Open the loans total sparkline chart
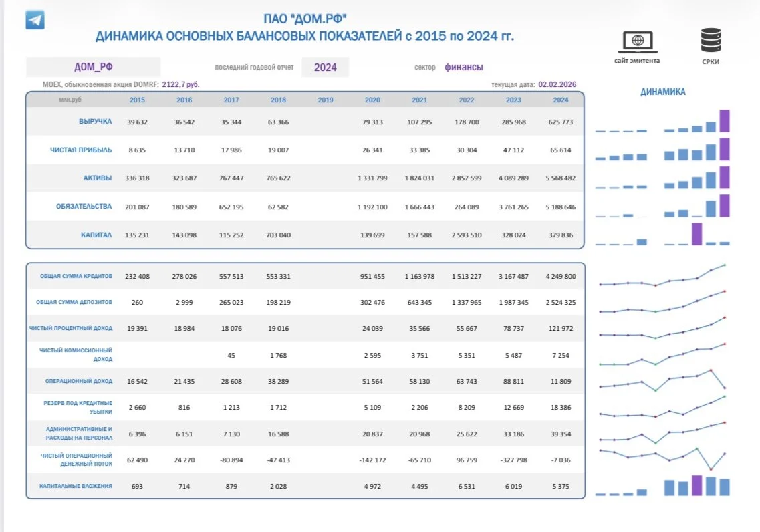760x532 pixels. [662, 275]
